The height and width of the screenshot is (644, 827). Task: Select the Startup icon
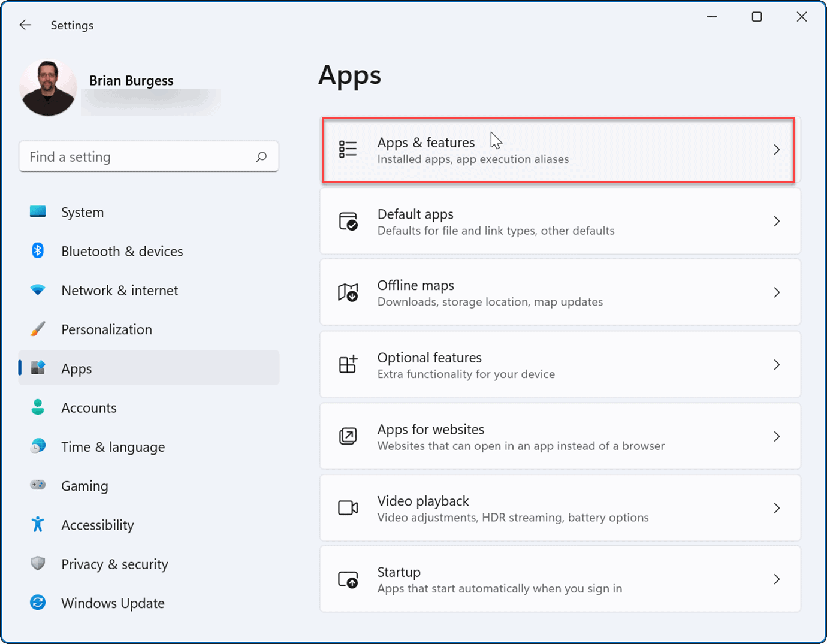point(348,579)
